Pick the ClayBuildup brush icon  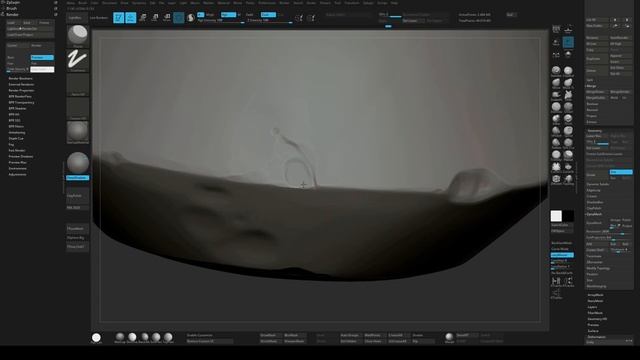point(568,71)
